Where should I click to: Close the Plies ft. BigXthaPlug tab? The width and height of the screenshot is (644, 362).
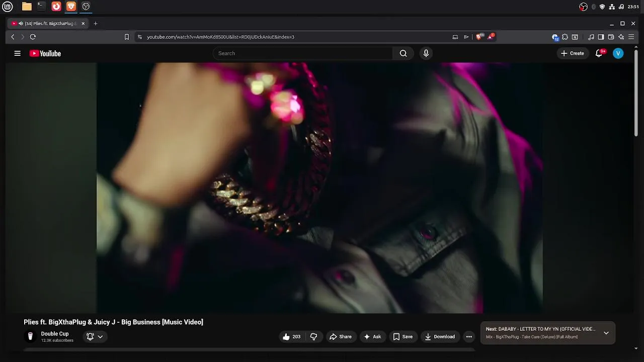point(83,24)
